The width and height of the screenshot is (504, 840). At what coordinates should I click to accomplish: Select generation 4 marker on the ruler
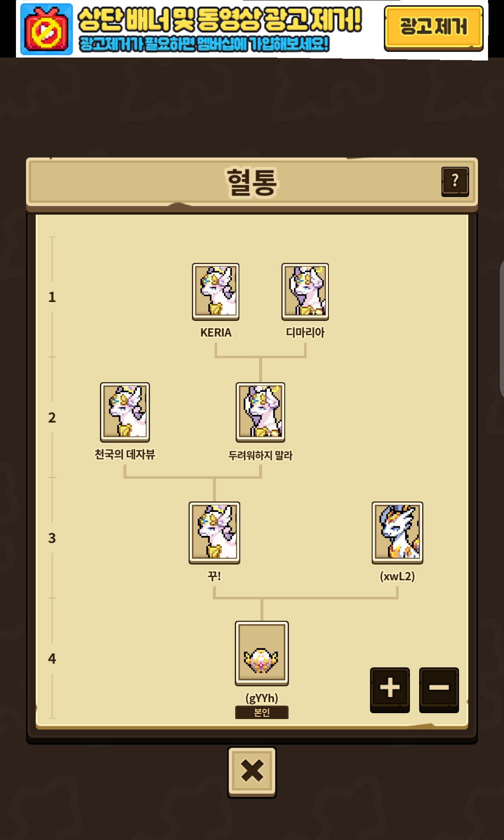pyautogui.click(x=52, y=658)
